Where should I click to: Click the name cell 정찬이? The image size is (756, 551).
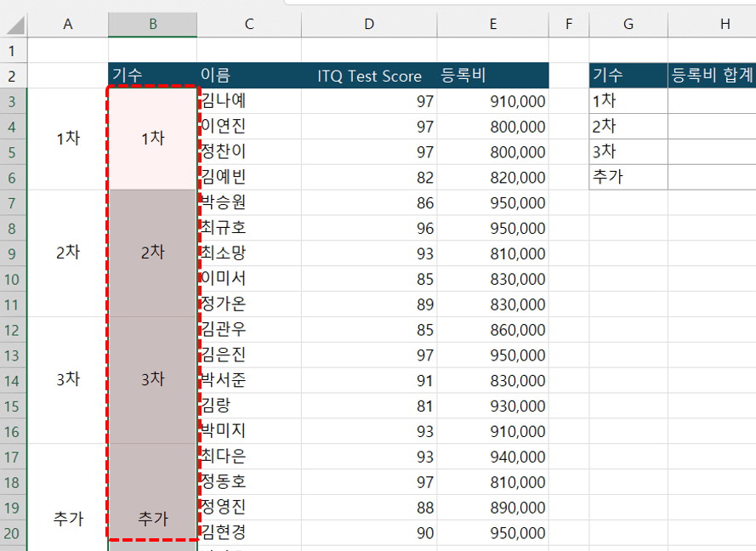tap(249, 152)
